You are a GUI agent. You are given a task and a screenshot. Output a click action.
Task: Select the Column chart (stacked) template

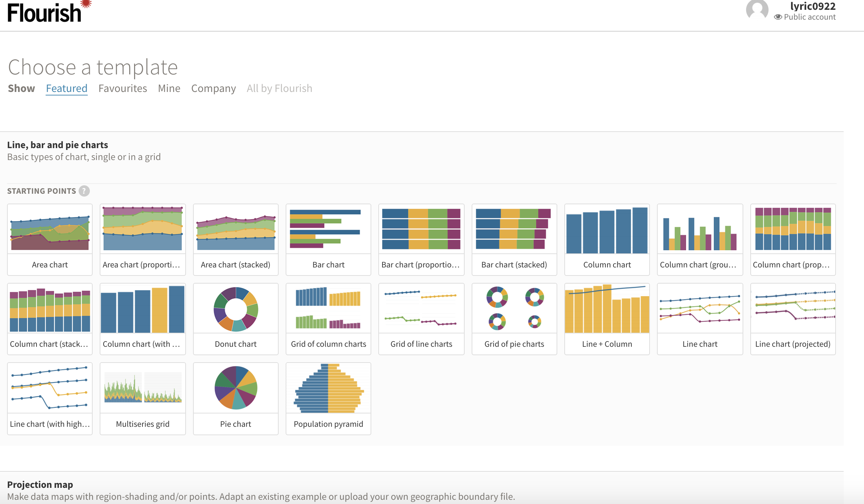pyautogui.click(x=50, y=319)
